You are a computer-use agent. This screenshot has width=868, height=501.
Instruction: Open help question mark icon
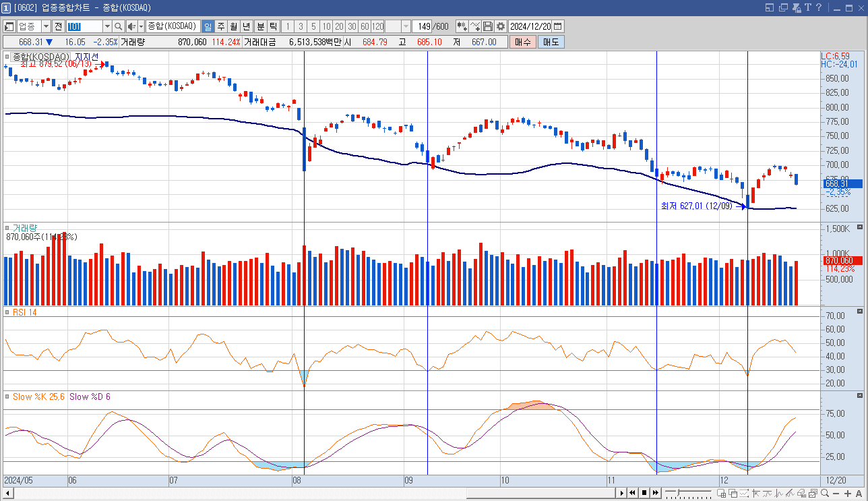click(819, 8)
